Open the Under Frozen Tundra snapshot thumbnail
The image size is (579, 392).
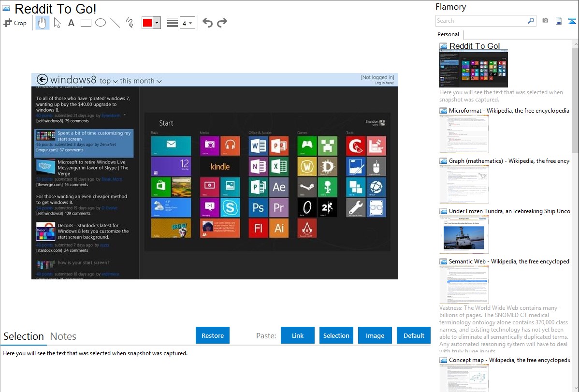pos(464,234)
